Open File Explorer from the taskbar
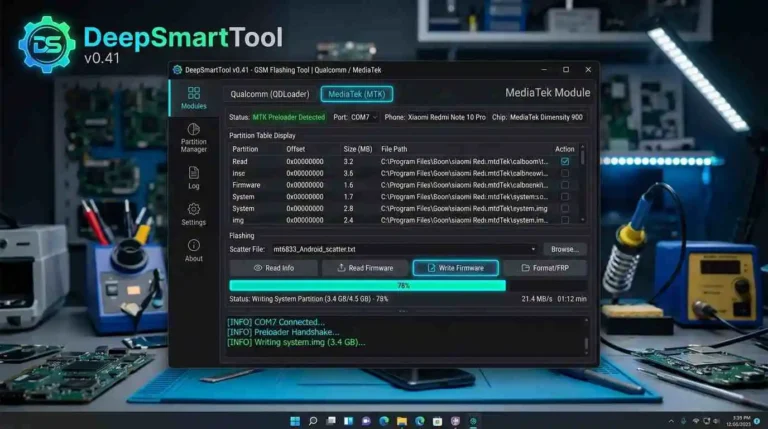The image size is (768, 429). (402, 421)
